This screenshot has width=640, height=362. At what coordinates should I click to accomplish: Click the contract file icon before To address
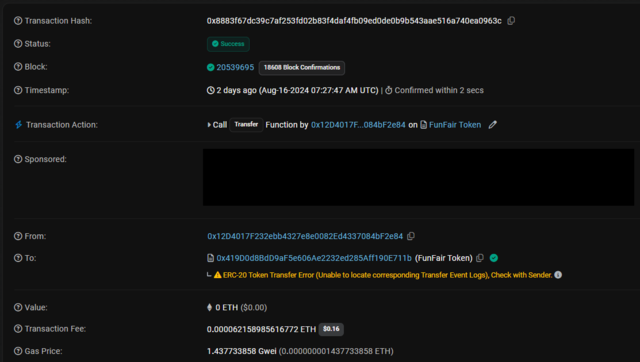[x=210, y=258]
